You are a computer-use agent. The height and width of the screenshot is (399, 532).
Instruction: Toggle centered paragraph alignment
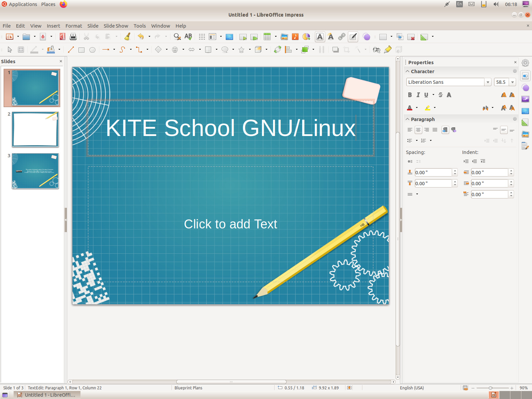point(418,130)
